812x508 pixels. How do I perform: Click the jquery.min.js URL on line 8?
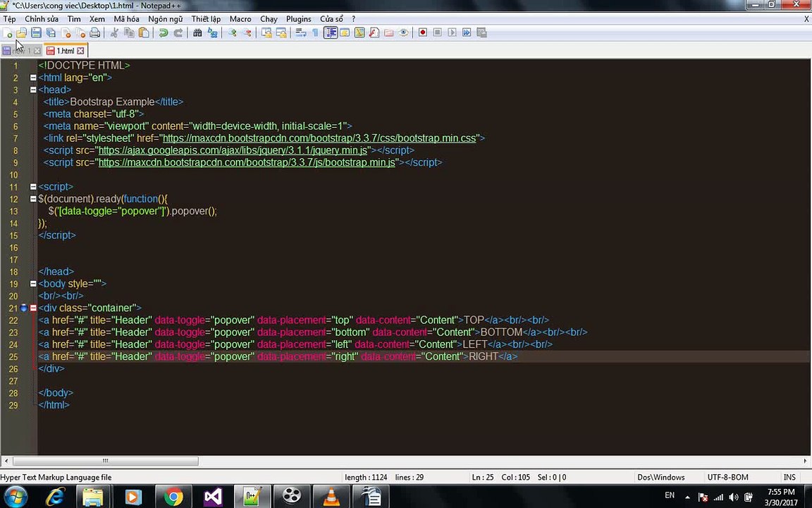tap(233, 150)
